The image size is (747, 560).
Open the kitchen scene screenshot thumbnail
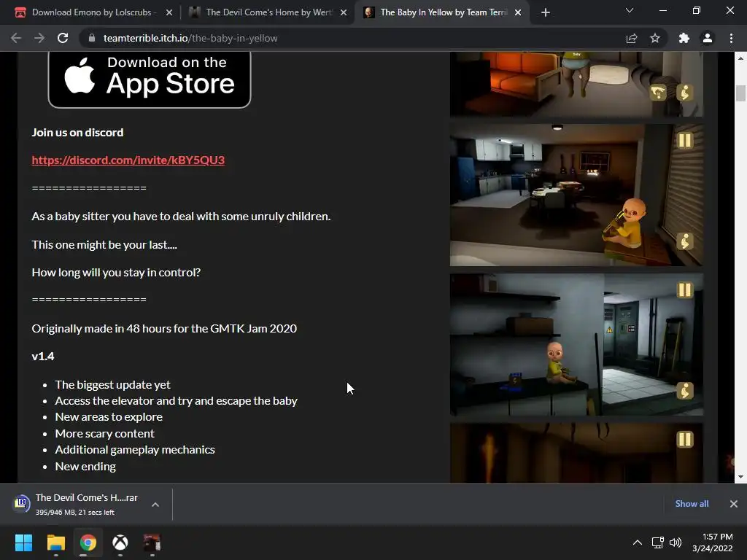[x=576, y=195]
